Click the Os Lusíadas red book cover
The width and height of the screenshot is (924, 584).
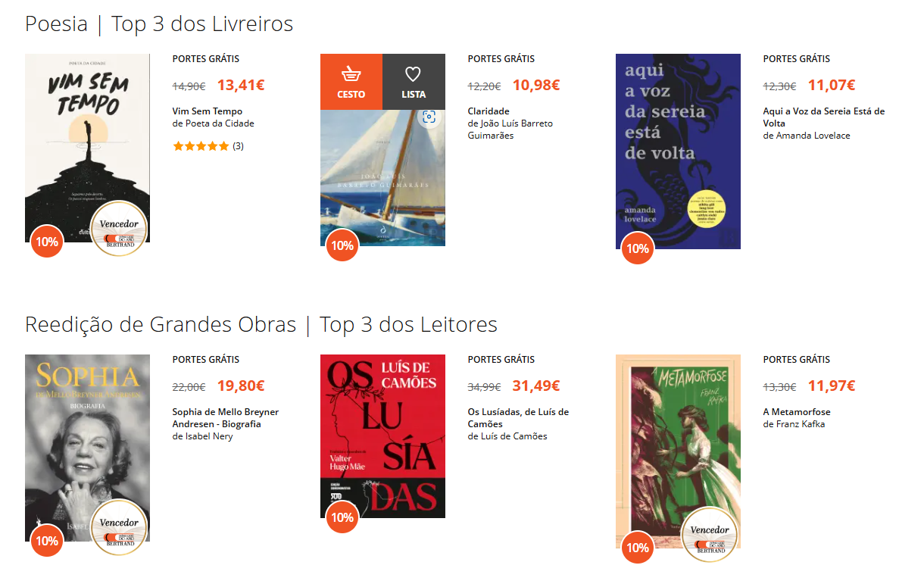[x=382, y=436]
